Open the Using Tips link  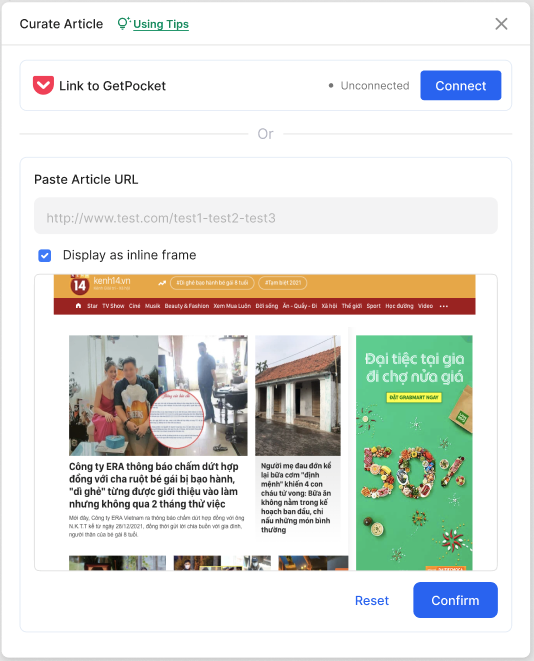pyautogui.click(x=161, y=24)
